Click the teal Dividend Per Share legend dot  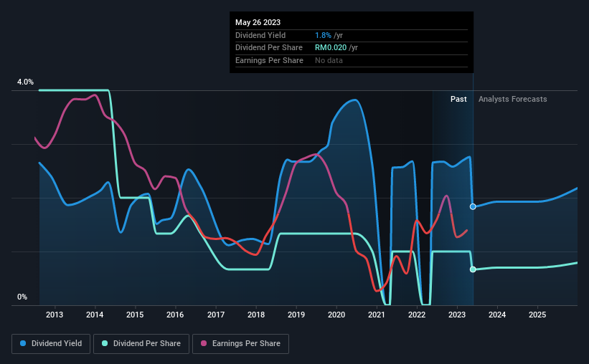(x=105, y=343)
